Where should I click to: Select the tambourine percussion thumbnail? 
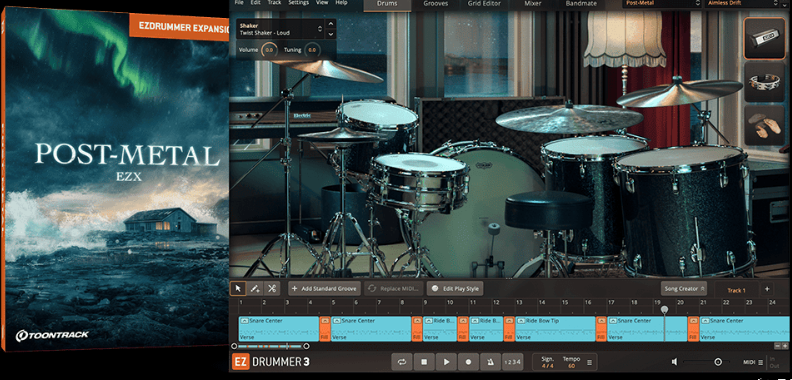764,82
